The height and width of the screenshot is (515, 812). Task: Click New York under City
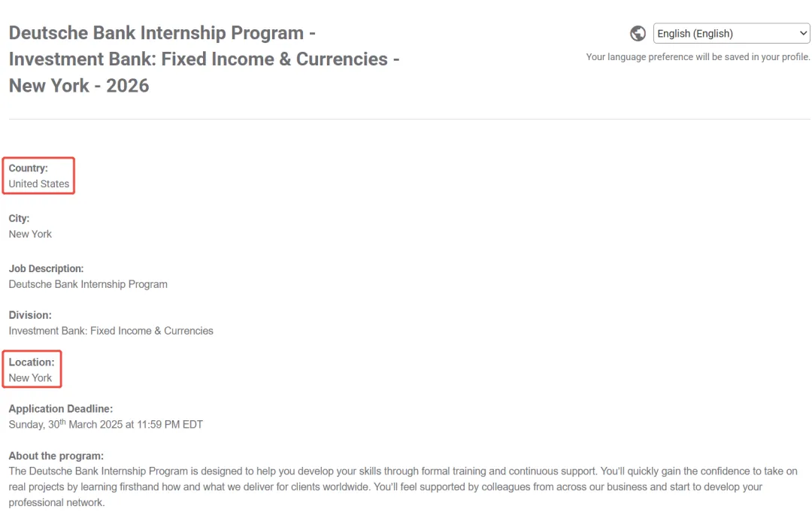click(30, 234)
